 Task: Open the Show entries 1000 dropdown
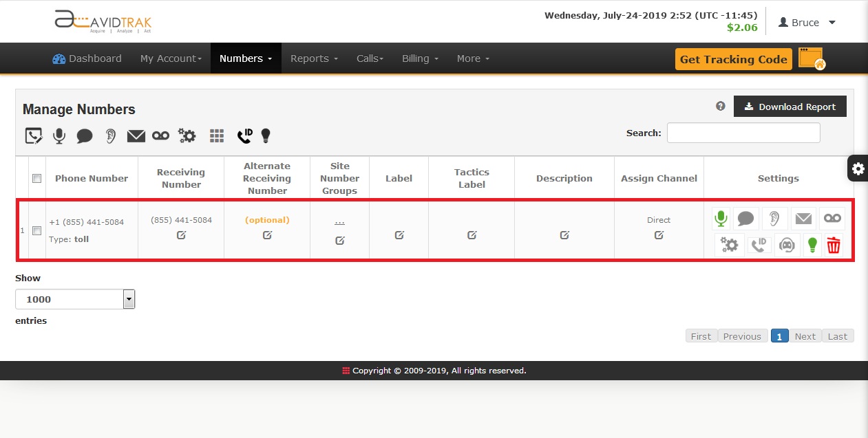pos(75,299)
